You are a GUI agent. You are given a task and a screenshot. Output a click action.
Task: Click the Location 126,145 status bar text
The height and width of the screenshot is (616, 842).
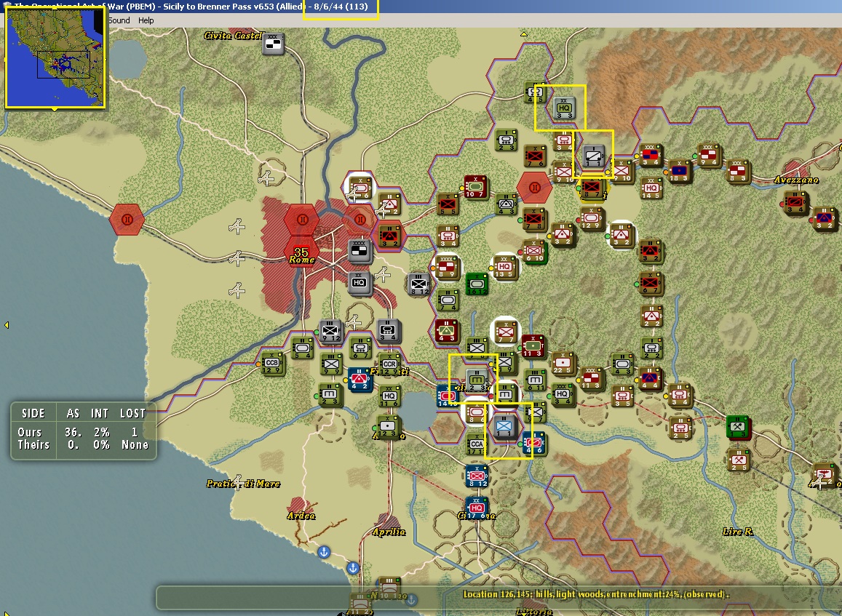tap(595, 594)
